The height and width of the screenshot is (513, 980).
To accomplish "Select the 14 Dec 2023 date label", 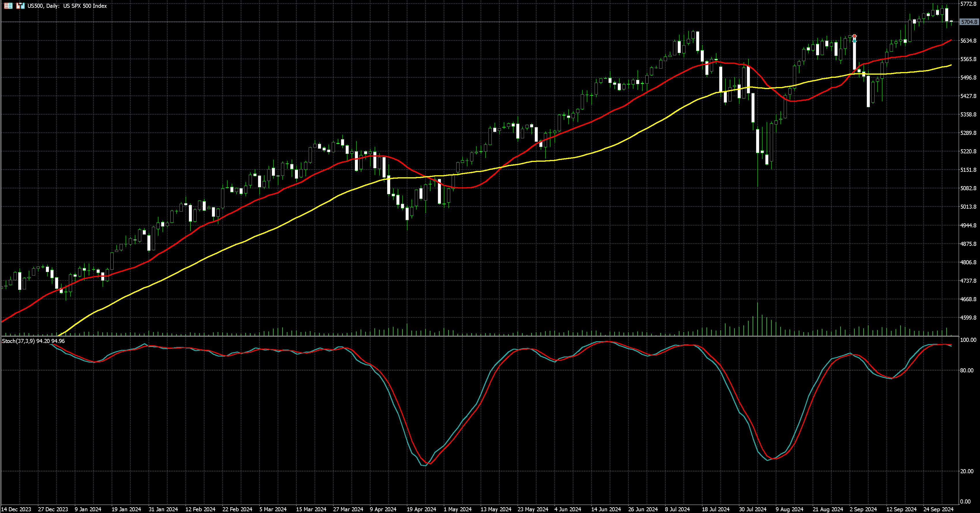I will click(x=16, y=509).
